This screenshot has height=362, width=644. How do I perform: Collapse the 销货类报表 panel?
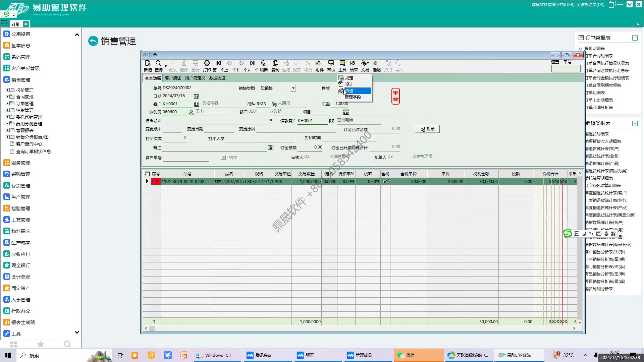[x=635, y=123]
